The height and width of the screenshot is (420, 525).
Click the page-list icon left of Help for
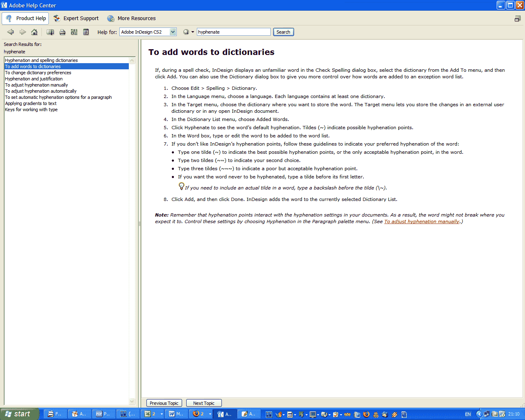click(x=86, y=32)
